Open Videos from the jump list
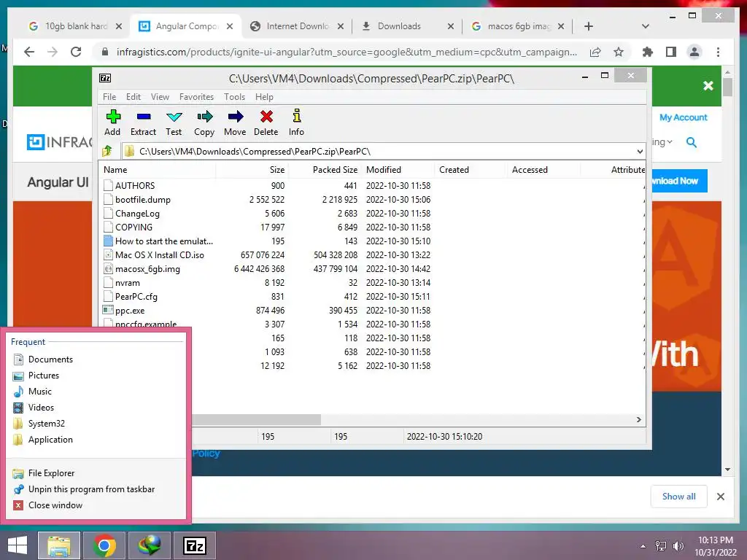Image resolution: width=747 pixels, height=560 pixels. tap(96, 408)
